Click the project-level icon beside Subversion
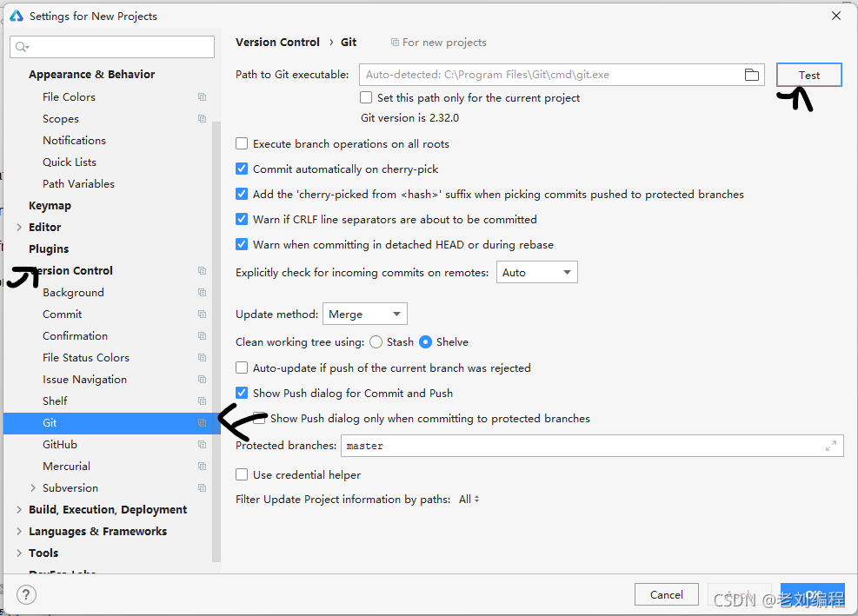This screenshot has height=616, width=858. pyautogui.click(x=202, y=488)
